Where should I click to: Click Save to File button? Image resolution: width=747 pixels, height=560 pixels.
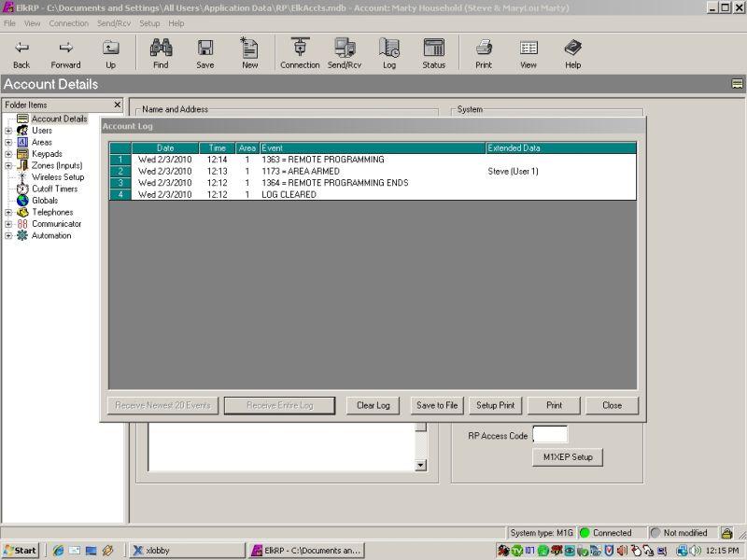437,406
